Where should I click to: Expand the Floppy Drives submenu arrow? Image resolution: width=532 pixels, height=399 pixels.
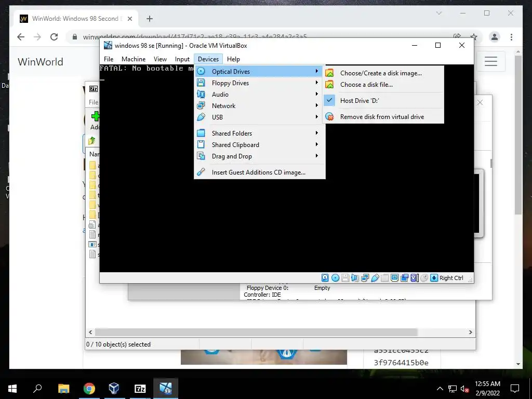[x=316, y=83]
